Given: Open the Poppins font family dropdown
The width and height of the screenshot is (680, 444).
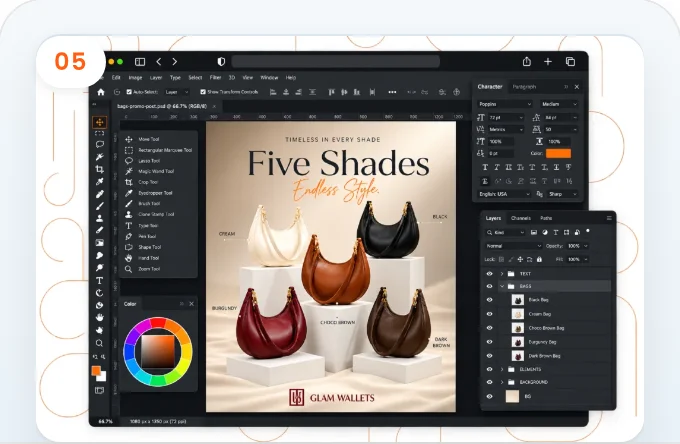Looking at the screenshot, I should [x=504, y=104].
